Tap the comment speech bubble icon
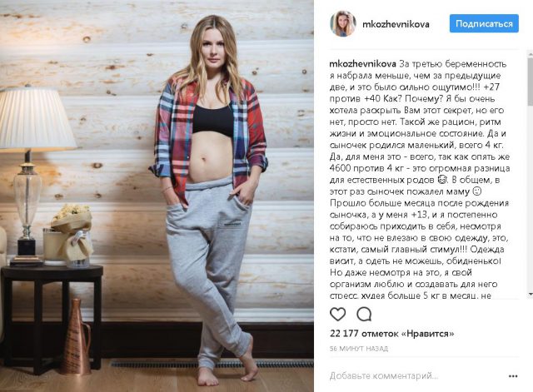 coord(364,315)
